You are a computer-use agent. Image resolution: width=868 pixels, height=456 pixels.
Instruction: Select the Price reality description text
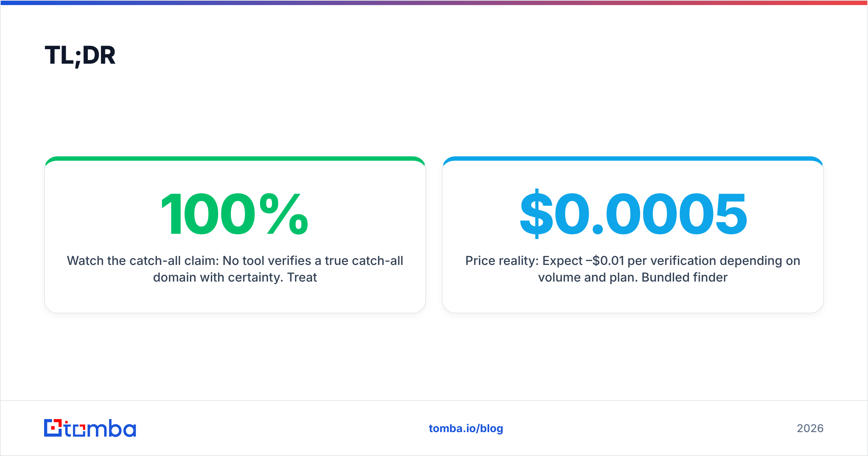pyautogui.click(x=633, y=269)
